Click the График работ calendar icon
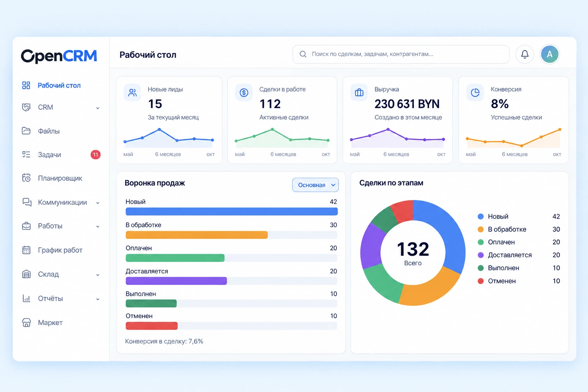The width and height of the screenshot is (588, 392). pos(26,250)
